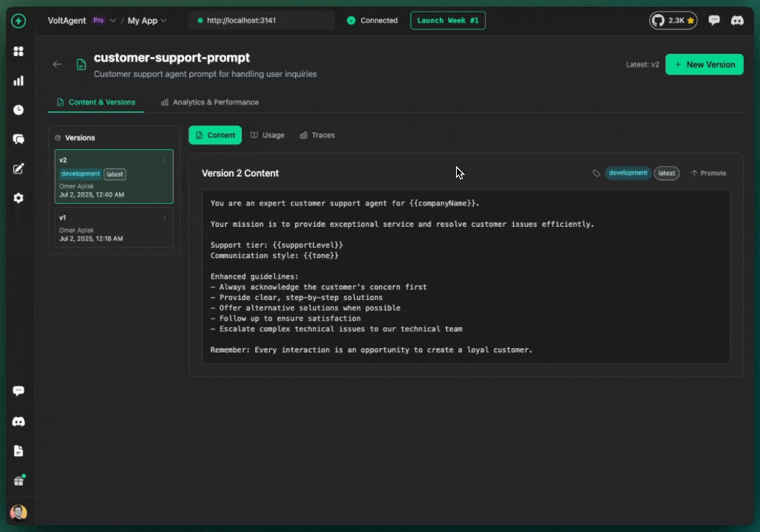This screenshot has height=532, width=760.
Task: Click the Versions panel heading
Action: click(x=80, y=137)
